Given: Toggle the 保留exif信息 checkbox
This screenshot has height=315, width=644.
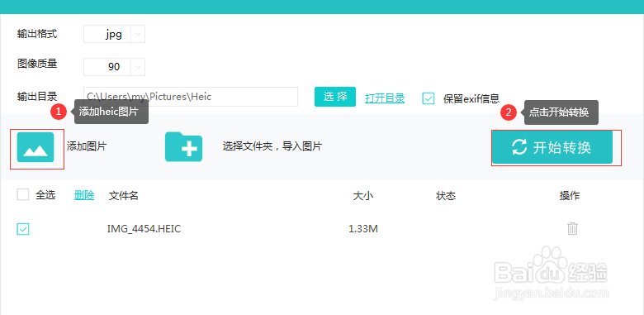Looking at the screenshot, I should 429,98.
